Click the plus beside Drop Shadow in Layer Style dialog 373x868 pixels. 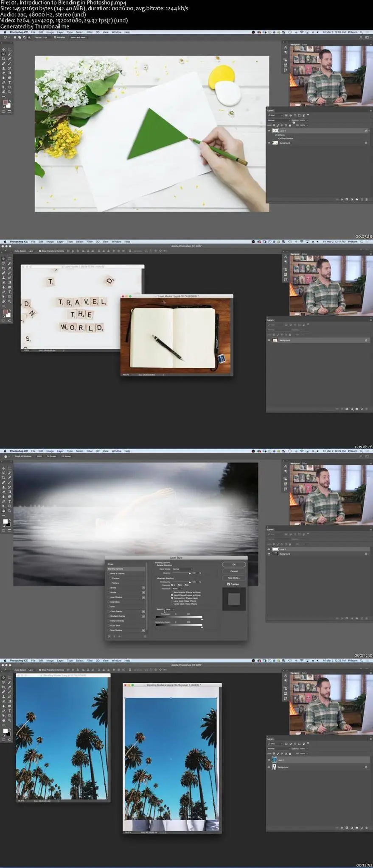[x=143, y=630]
